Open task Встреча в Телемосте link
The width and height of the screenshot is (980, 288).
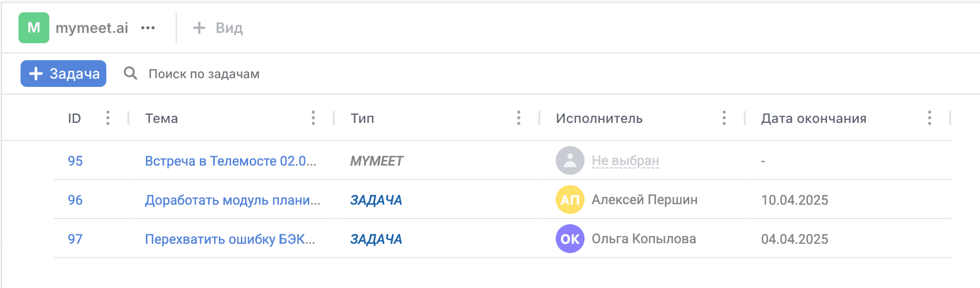pos(231,161)
